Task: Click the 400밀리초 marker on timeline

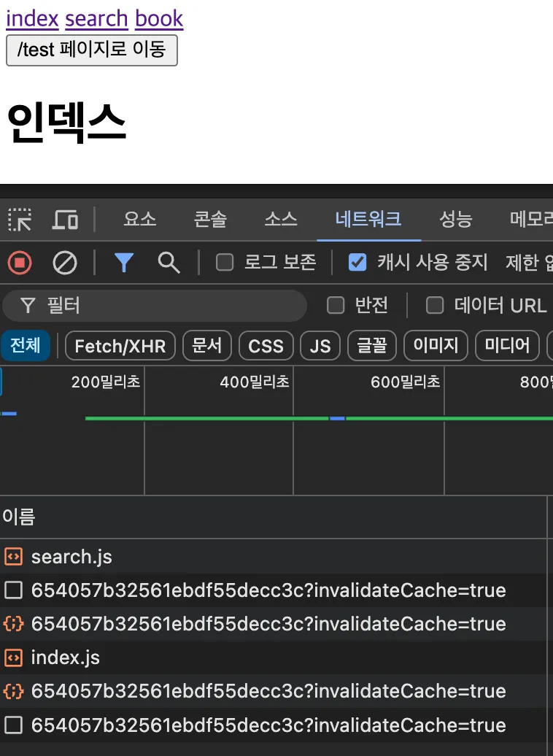Action: tap(255, 382)
